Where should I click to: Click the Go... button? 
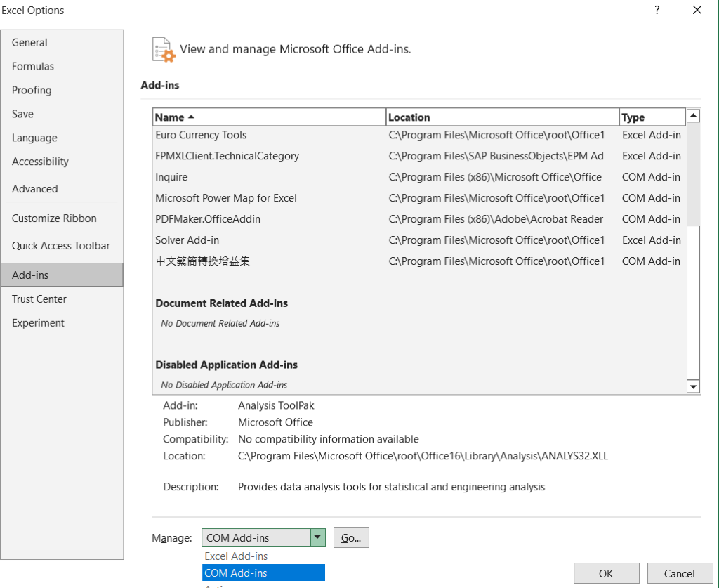(351, 537)
